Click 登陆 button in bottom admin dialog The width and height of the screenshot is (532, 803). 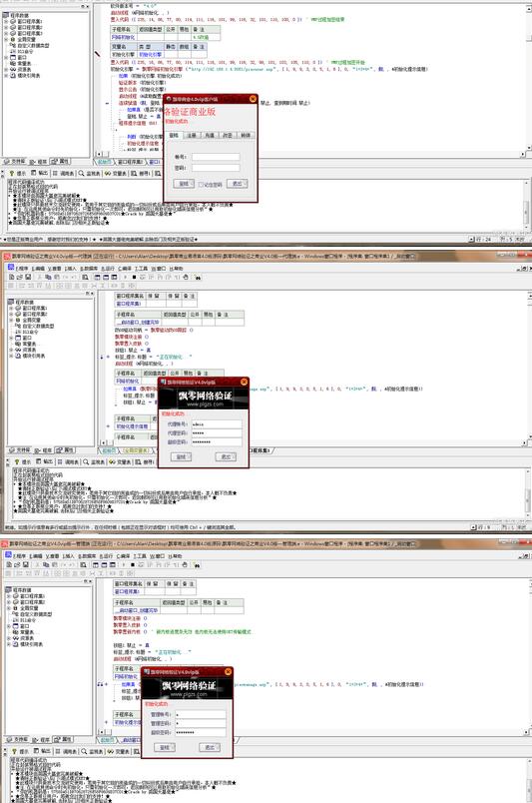165,748
